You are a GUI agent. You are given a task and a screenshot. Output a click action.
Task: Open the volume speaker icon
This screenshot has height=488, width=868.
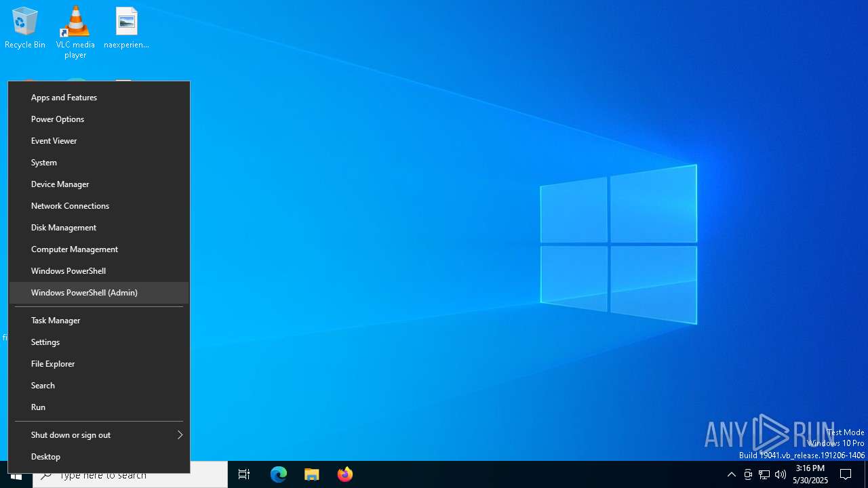[781, 474]
